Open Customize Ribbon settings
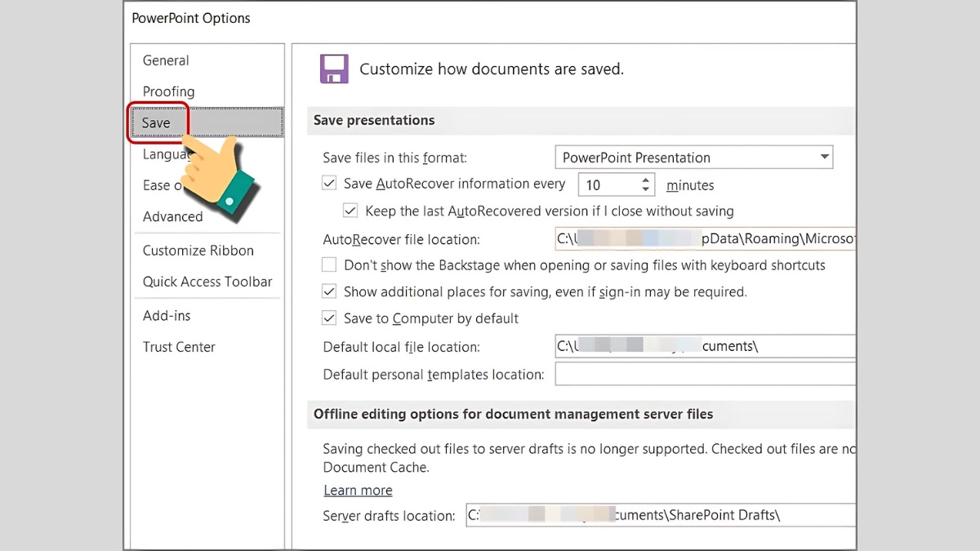Image resolution: width=980 pixels, height=551 pixels. pos(198,251)
